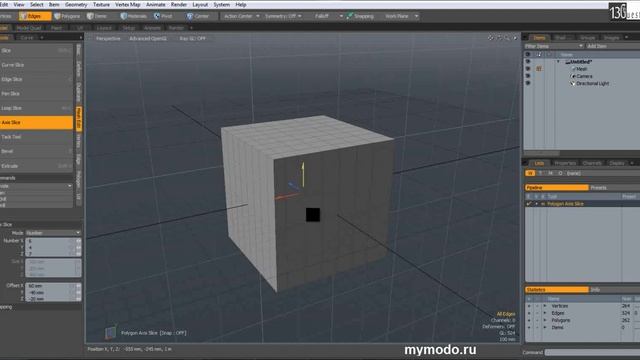The height and width of the screenshot is (360, 640).
Task: Click the active Axis Slice tool
Action: (x=36, y=122)
